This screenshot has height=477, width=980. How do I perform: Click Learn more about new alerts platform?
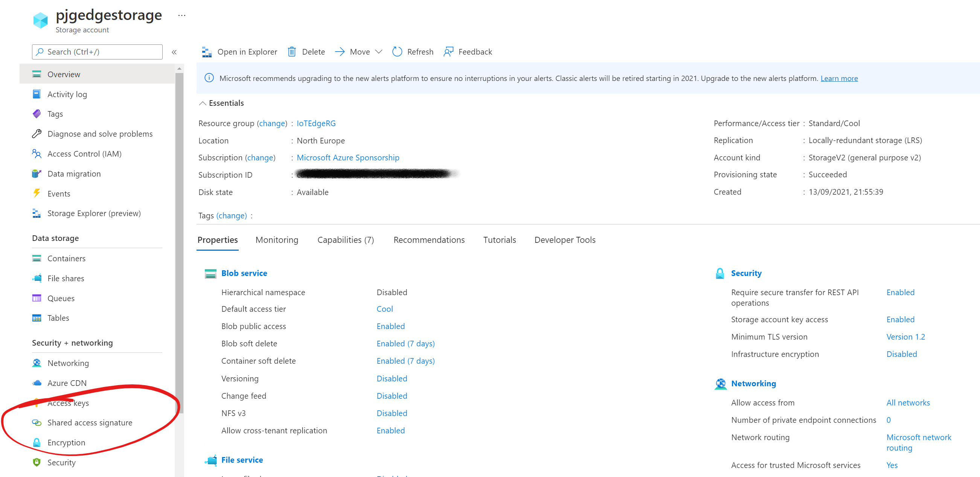pyautogui.click(x=839, y=78)
